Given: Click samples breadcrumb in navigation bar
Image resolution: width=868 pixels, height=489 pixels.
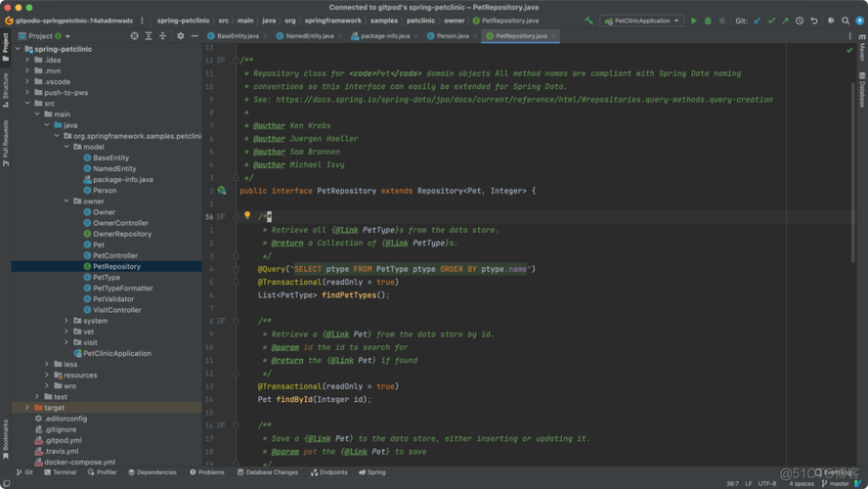Looking at the screenshot, I should [x=383, y=21].
